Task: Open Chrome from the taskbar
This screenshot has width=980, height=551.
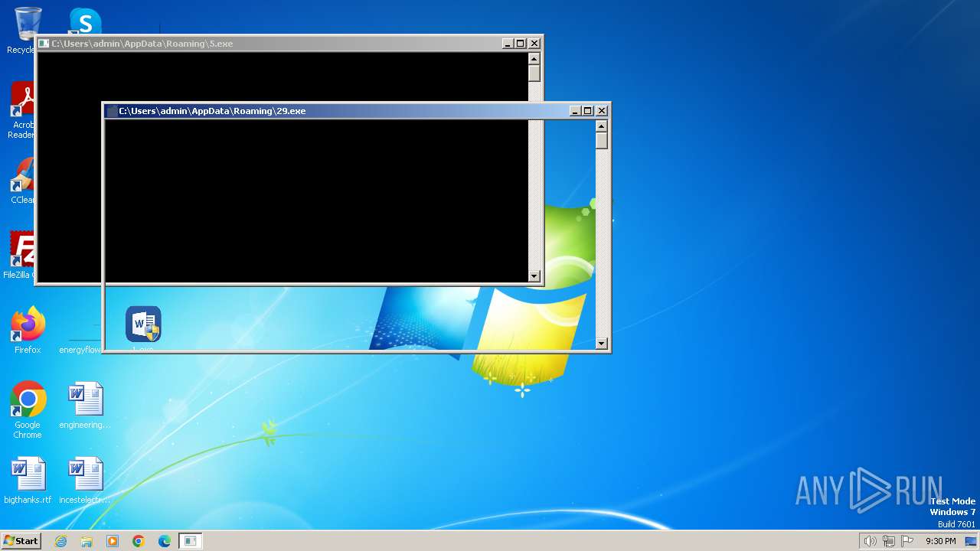Action: click(139, 541)
